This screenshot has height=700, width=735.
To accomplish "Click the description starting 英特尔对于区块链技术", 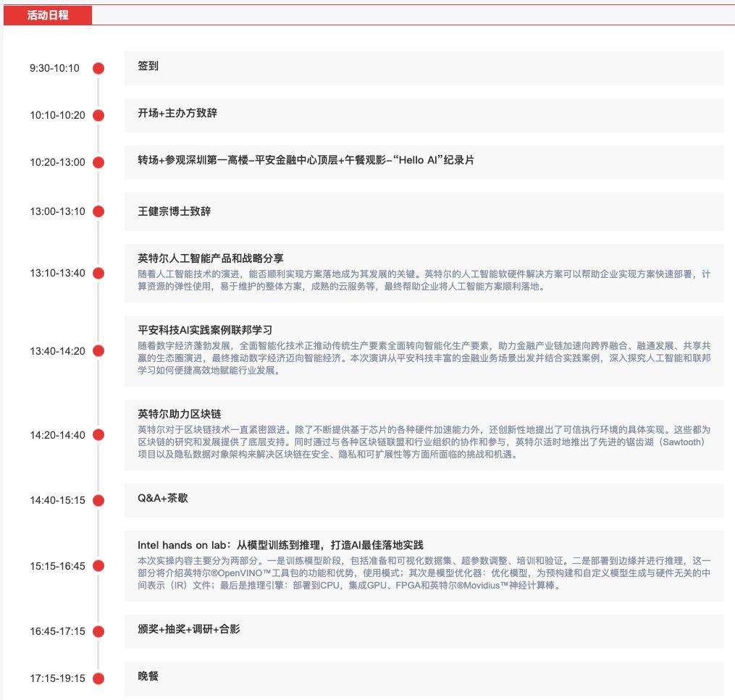I will pyautogui.click(x=424, y=442).
